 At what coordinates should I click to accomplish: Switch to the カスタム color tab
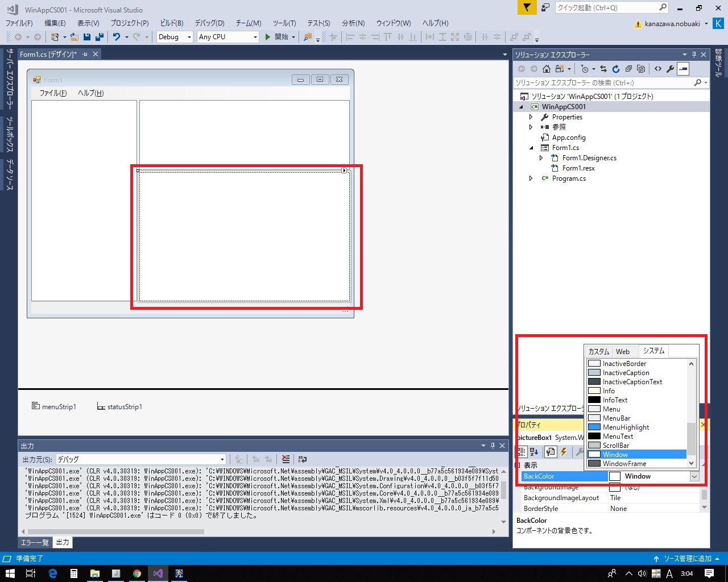coord(598,351)
